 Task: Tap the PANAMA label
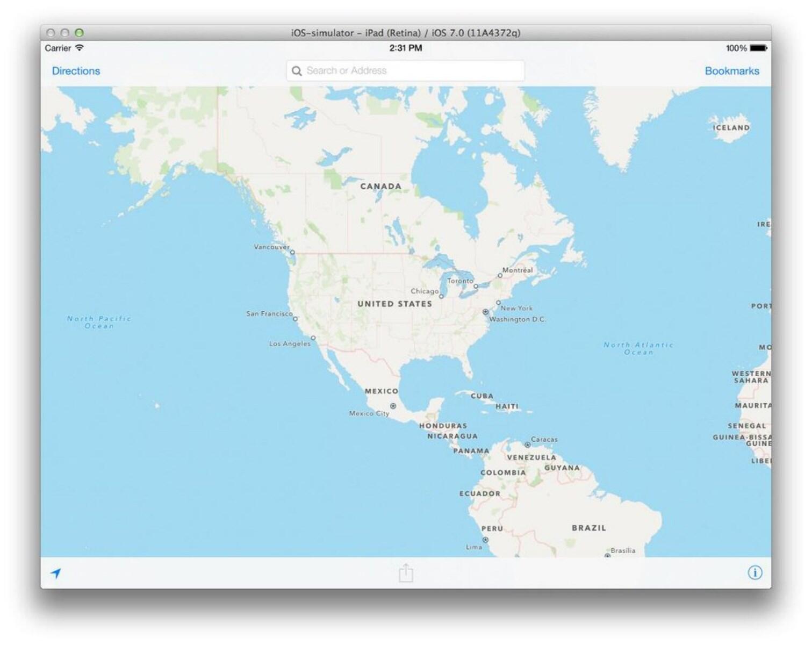pyautogui.click(x=471, y=451)
